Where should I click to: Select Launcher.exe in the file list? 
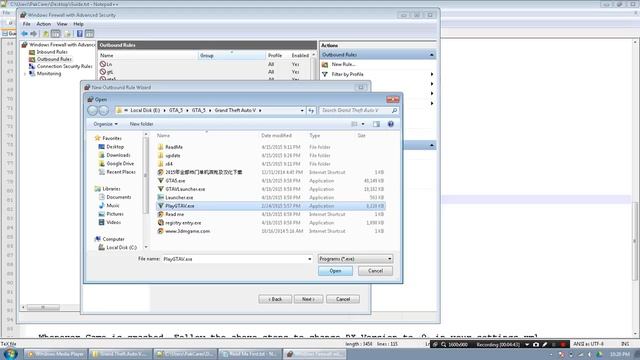(x=179, y=198)
